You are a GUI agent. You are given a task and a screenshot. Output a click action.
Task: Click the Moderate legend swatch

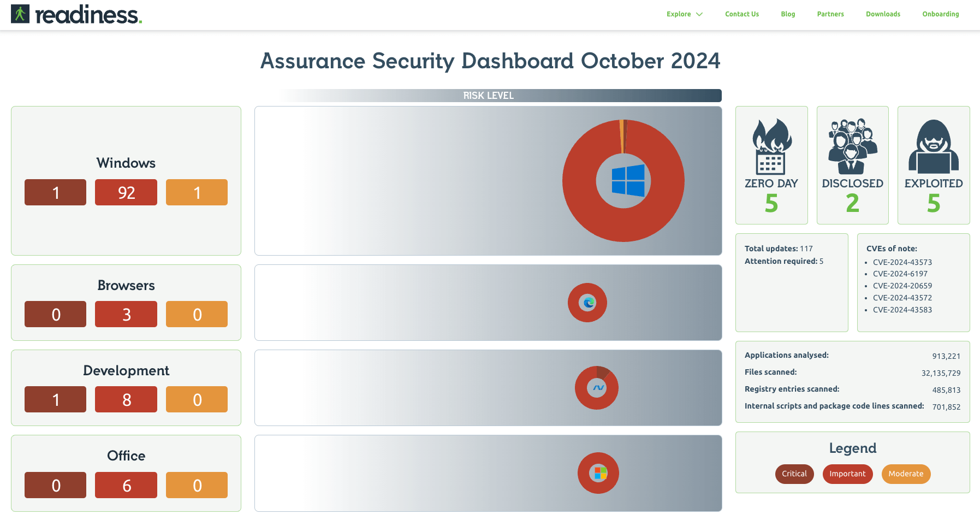[x=906, y=474]
